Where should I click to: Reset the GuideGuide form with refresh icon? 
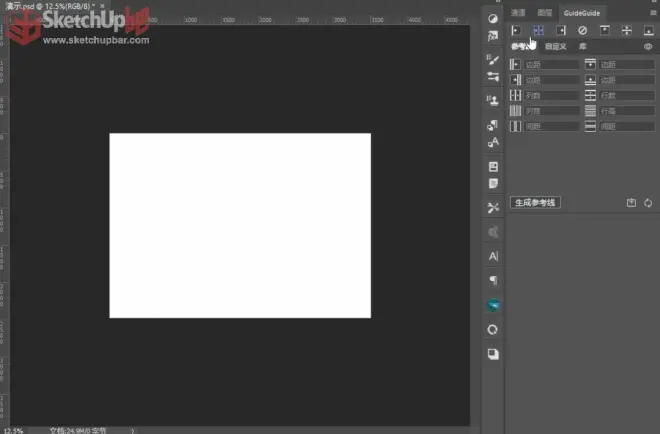(648, 203)
